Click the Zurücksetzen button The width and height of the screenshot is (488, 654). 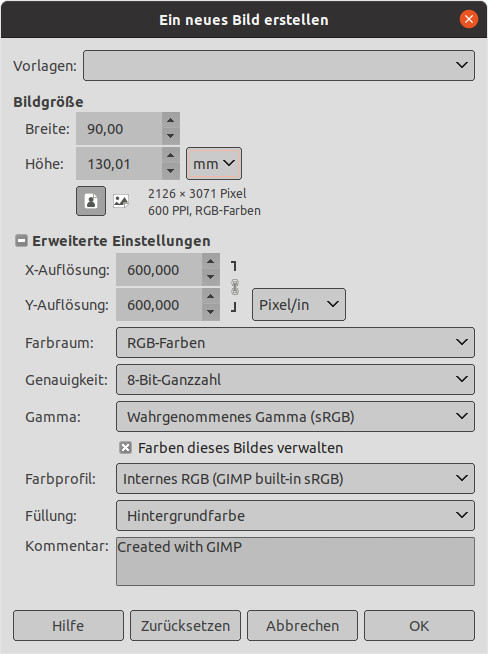tap(185, 626)
